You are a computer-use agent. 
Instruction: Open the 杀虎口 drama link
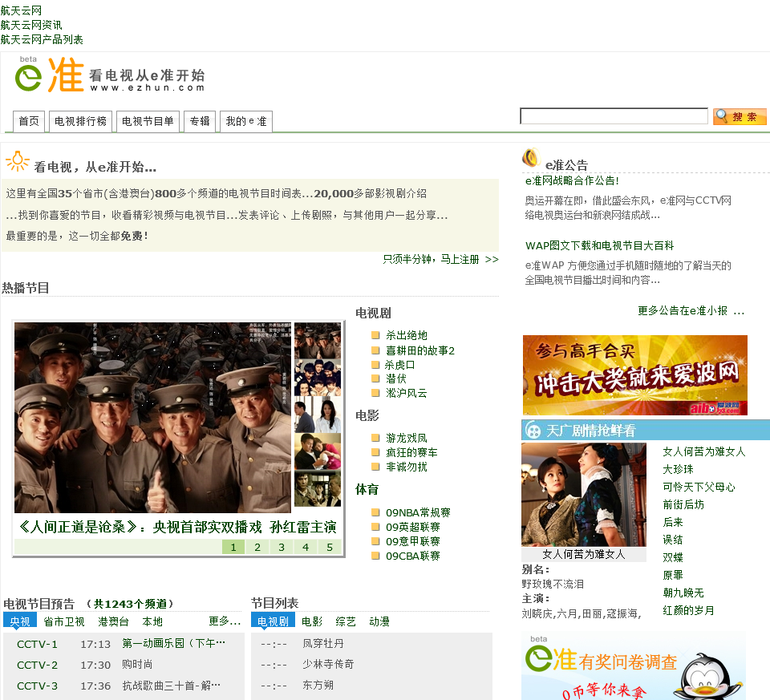point(399,365)
